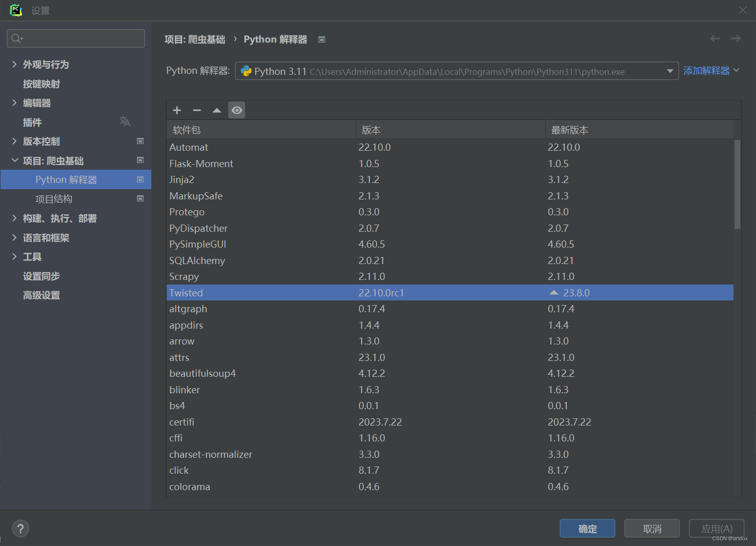Click the uninstall package minus icon
The height and width of the screenshot is (546, 756).
coord(197,110)
